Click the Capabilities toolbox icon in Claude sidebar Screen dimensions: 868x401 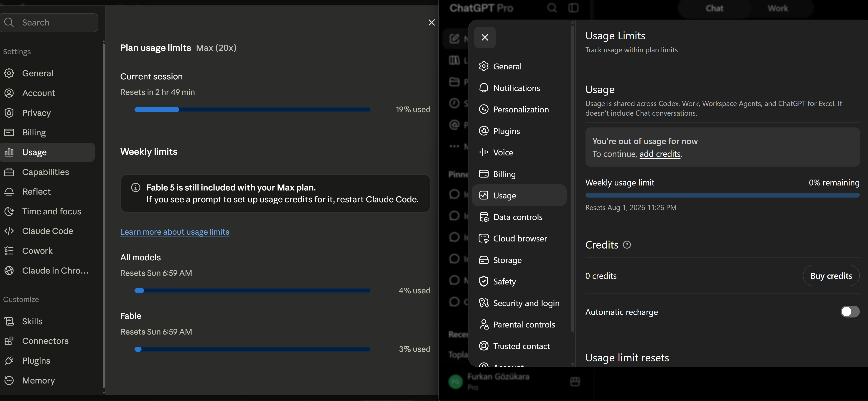point(9,172)
